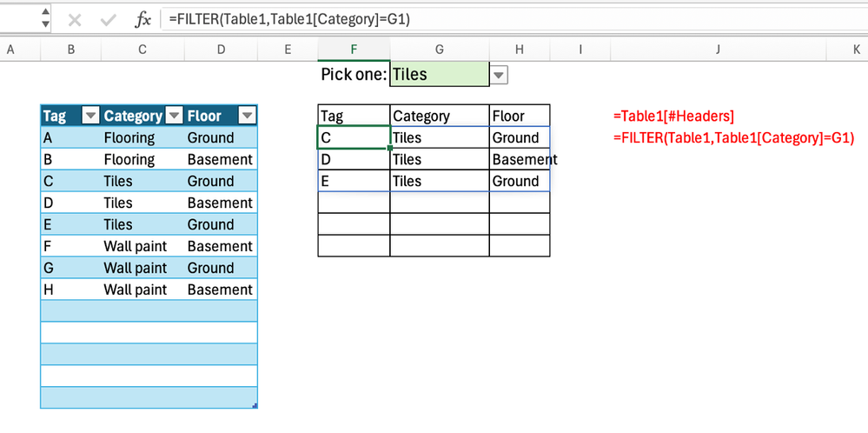The width and height of the screenshot is (868, 433).
Task: Click Basement in Table1 row F
Action: [x=220, y=246]
